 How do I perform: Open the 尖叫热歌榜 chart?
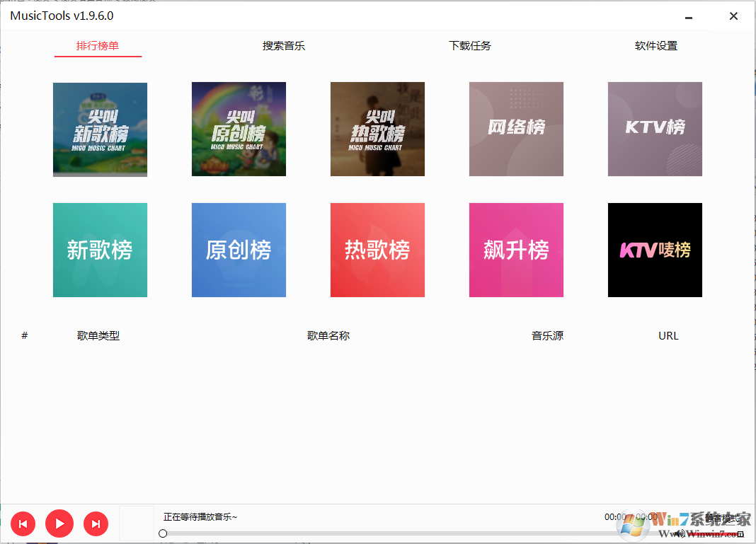[377, 129]
